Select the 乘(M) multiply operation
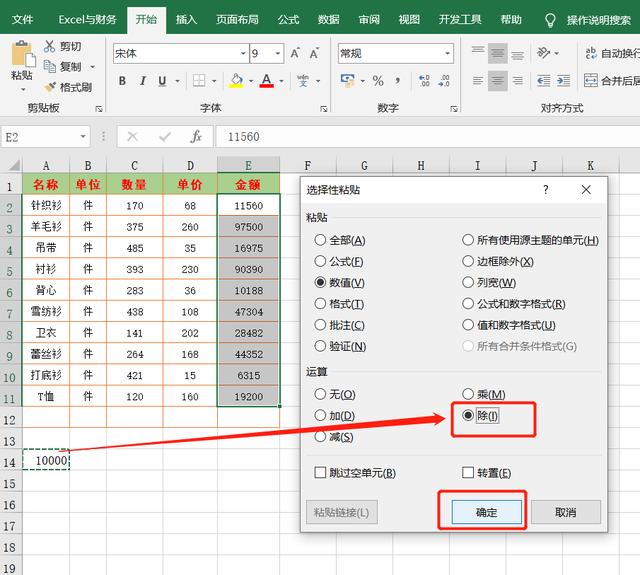Image resolution: width=640 pixels, height=575 pixels. click(484, 394)
